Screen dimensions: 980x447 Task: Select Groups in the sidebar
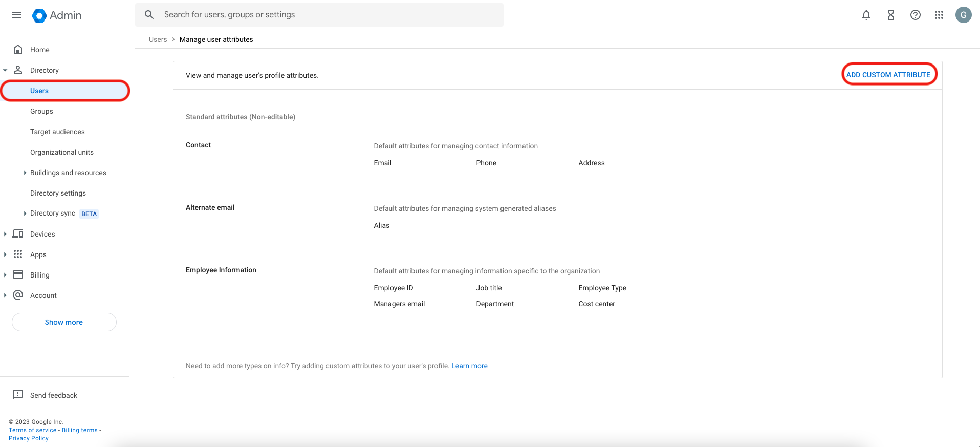41,111
